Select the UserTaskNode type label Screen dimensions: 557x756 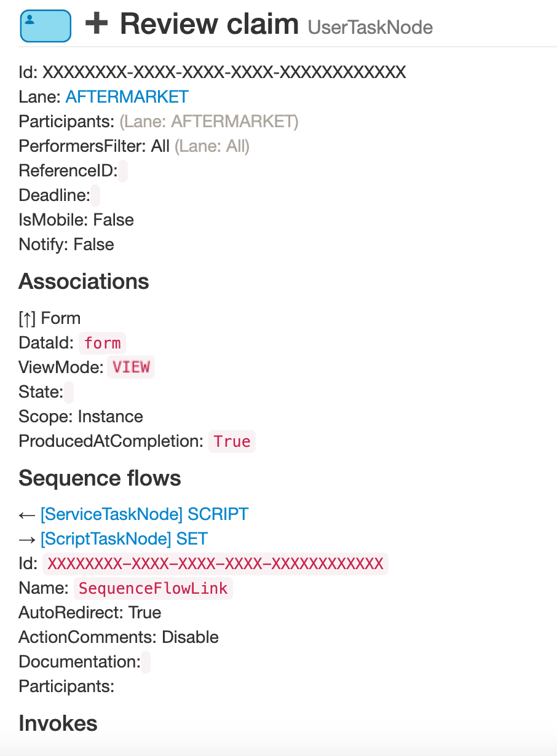370,28
